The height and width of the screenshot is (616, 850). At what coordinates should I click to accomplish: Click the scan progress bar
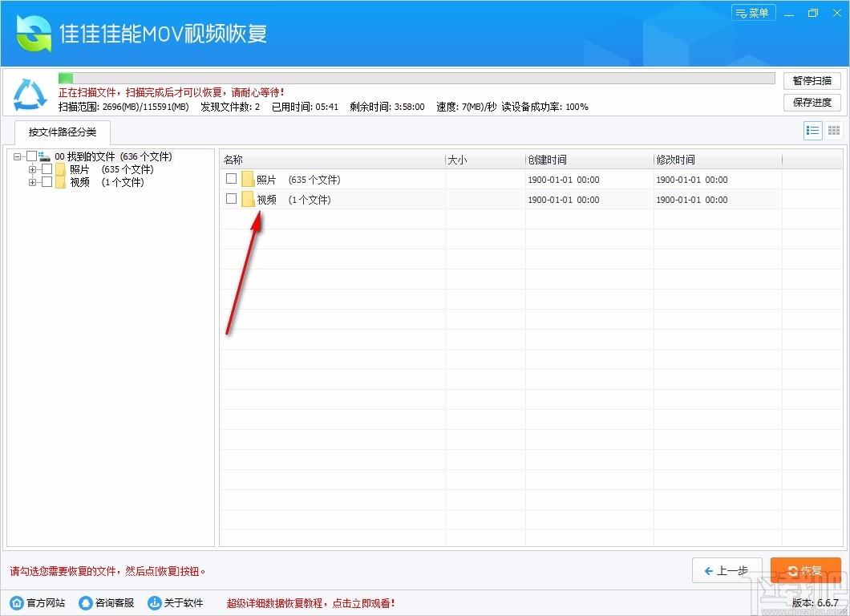click(416, 78)
